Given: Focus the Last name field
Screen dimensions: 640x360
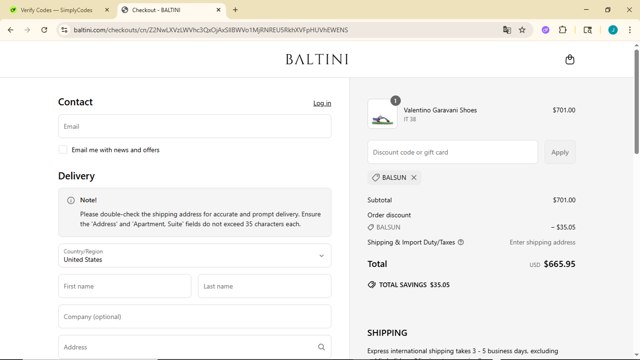Looking at the screenshot, I should pyautogui.click(x=264, y=286).
